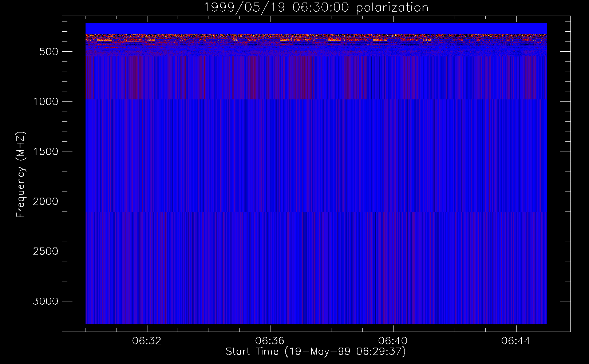Click the 2000 frequency tick label
Image resolution: width=589 pixels, height=364 pixels.
tap(46, 201)
